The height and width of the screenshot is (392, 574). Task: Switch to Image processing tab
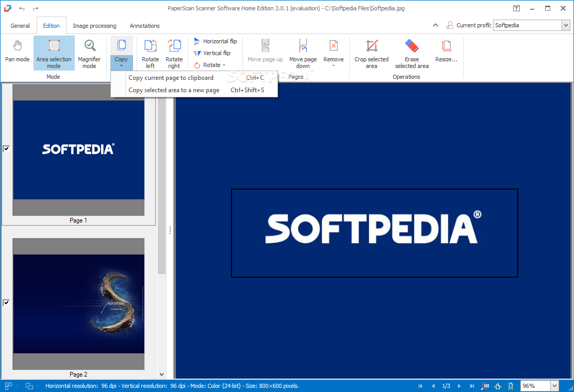94,26
